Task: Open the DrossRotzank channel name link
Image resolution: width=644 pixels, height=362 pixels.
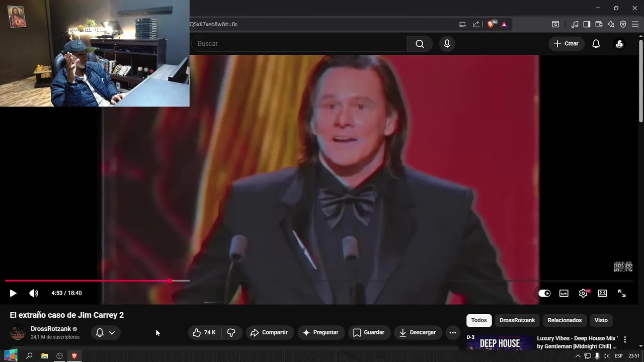Action: point(51,329)
